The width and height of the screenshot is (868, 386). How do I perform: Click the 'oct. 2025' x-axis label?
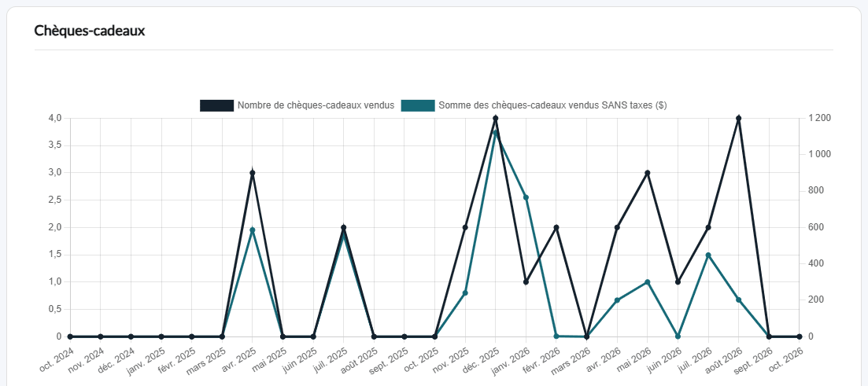(x=421, y=358)
